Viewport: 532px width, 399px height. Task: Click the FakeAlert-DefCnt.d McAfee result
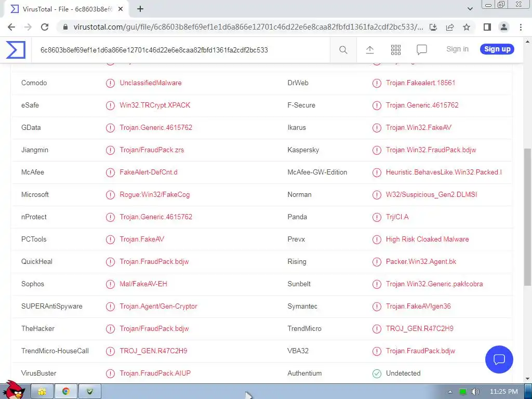point(148,172)
